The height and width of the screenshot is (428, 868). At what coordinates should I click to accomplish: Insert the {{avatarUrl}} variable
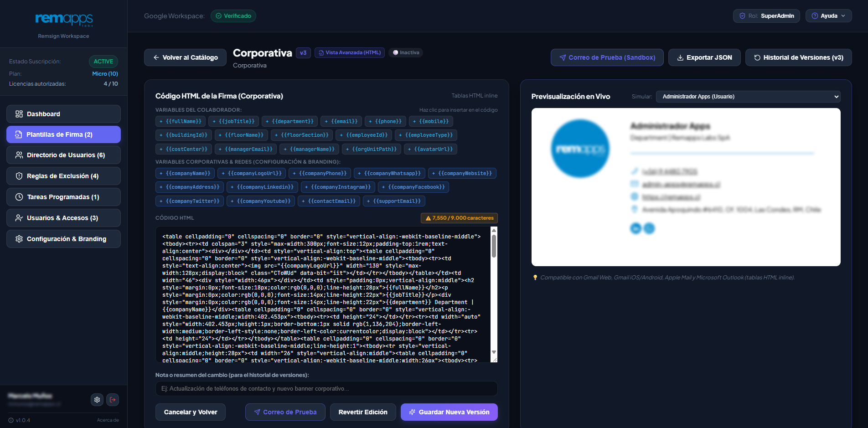coord(430,150)
